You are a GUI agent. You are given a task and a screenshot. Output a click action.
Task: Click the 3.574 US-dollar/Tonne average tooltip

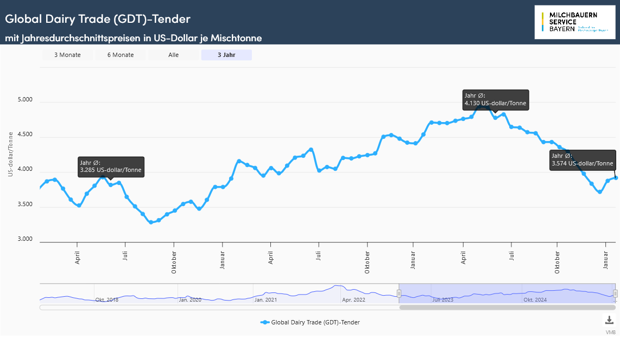click(x=583, y=160)
